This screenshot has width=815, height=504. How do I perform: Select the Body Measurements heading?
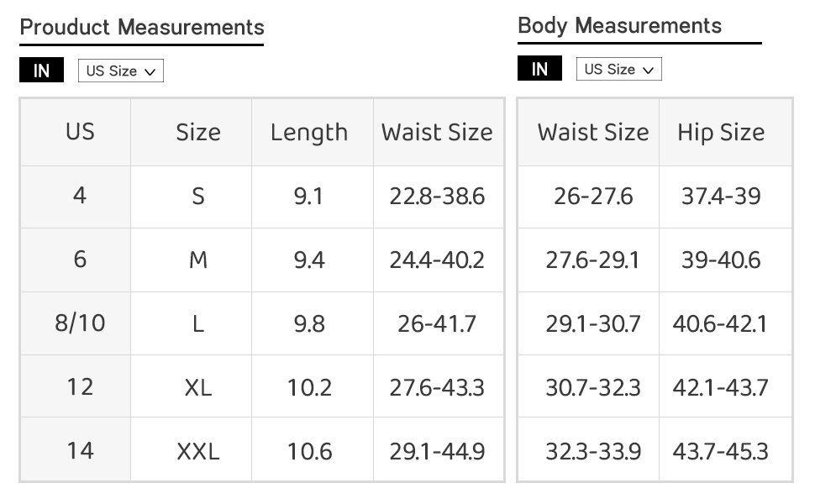pos(619,25)
